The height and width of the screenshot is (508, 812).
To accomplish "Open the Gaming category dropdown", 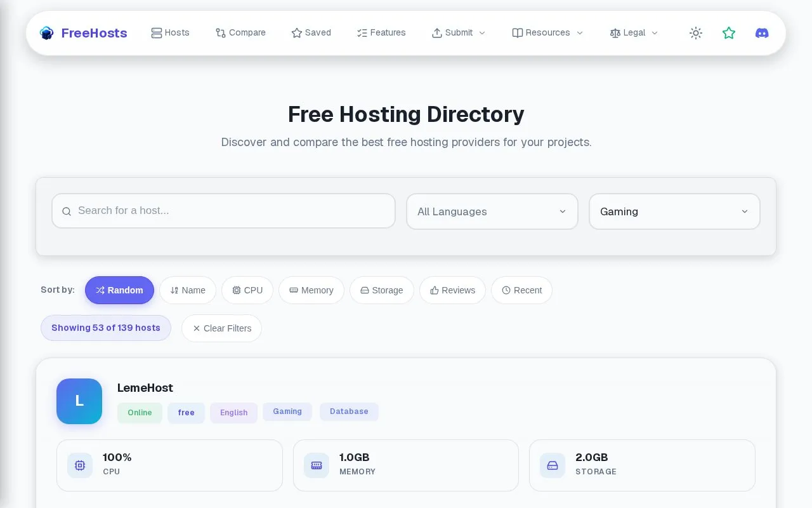I will (x=674, y=211).
